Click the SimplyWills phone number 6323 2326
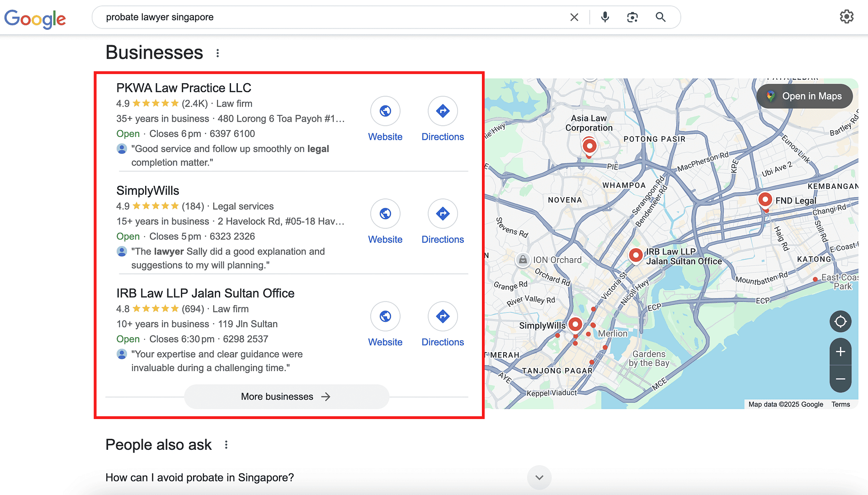This screenshot has height=495, width=868. click(x=232, y=236)
